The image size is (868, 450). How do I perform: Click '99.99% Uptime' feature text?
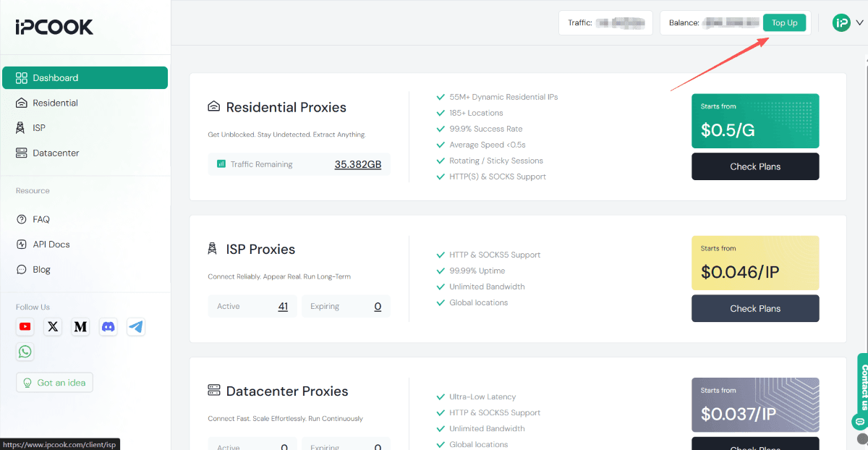pos(477,271)
